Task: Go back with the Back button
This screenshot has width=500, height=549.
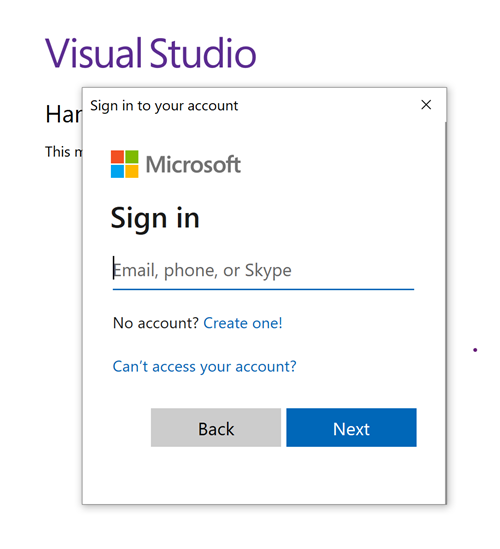Action: pos(216,428)
